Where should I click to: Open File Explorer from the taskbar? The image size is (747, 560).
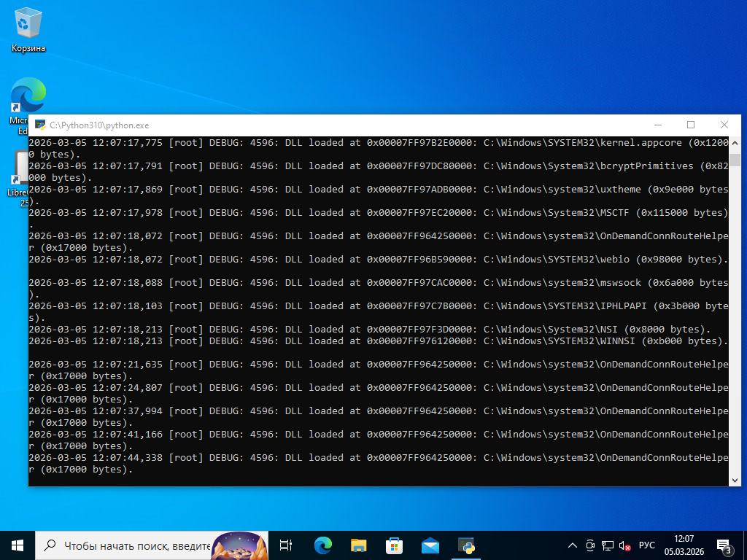click(358, 545)
